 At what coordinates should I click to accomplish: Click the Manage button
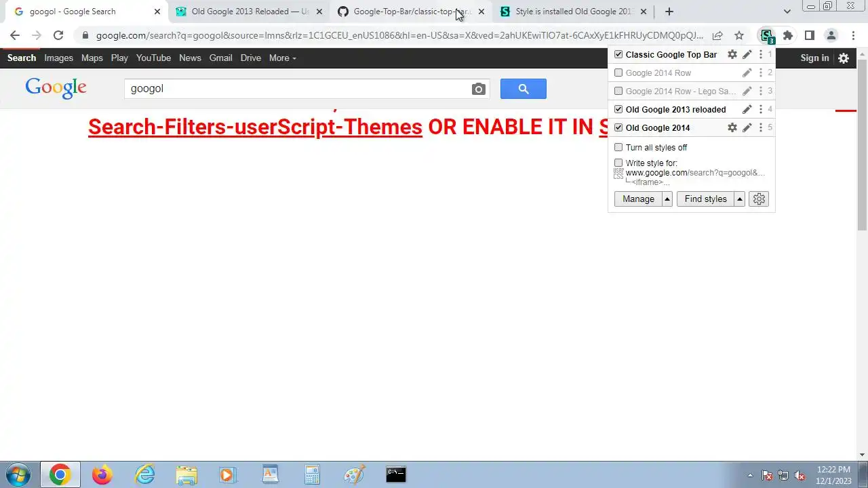point(638,199)
